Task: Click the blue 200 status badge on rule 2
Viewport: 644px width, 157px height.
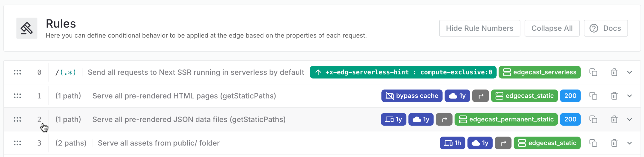Action: point(570,119)
